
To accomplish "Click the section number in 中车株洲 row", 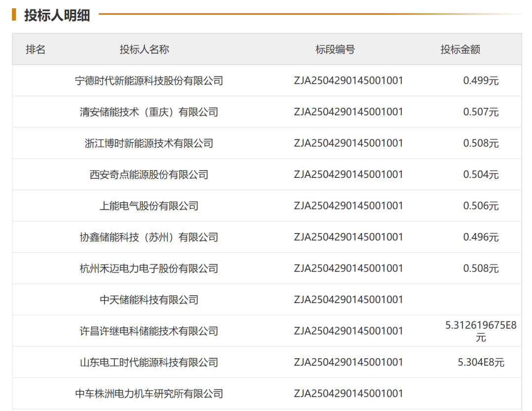I will [x=348, y=394].
